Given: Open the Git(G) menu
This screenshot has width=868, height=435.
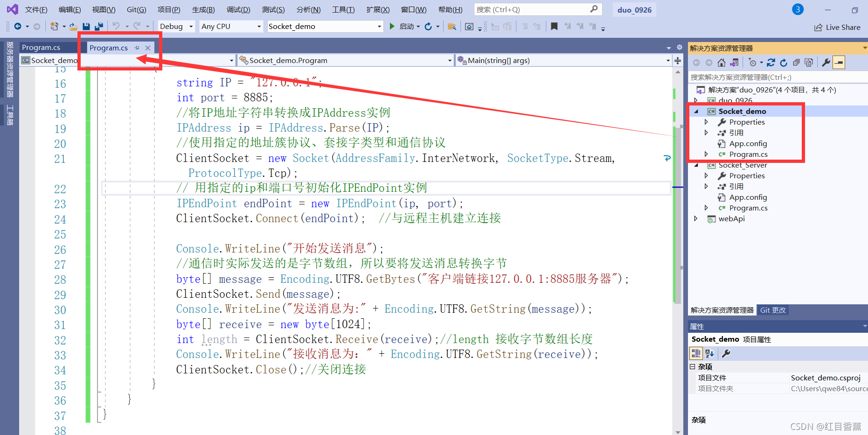Looking at the screenshot, I should tap(136, 10).
